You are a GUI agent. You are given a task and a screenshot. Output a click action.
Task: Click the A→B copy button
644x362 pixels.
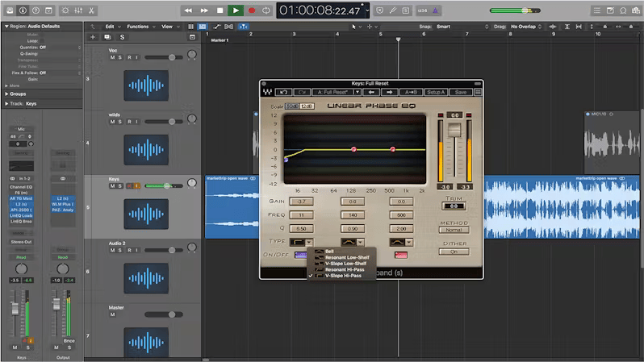[x=411, y=93]
